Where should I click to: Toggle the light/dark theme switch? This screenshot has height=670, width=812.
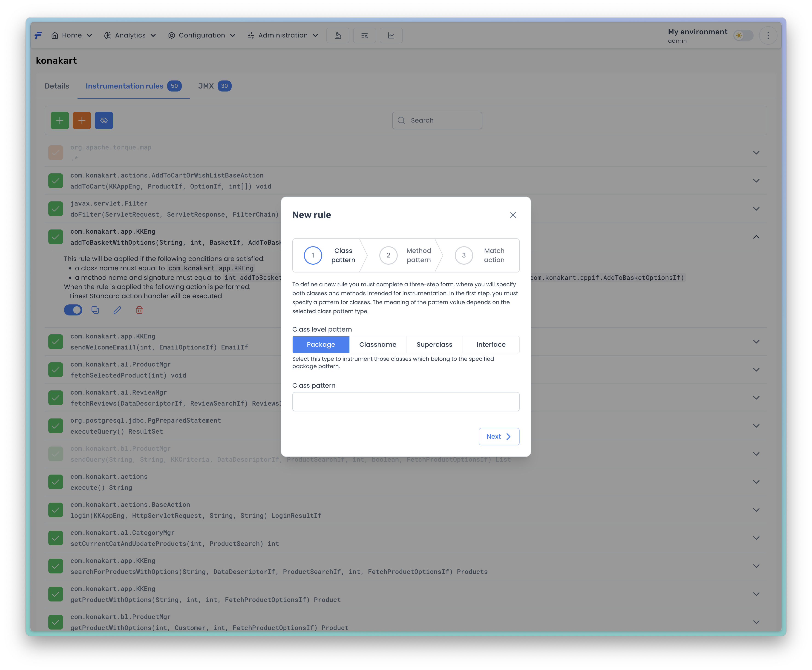[743, 35]
